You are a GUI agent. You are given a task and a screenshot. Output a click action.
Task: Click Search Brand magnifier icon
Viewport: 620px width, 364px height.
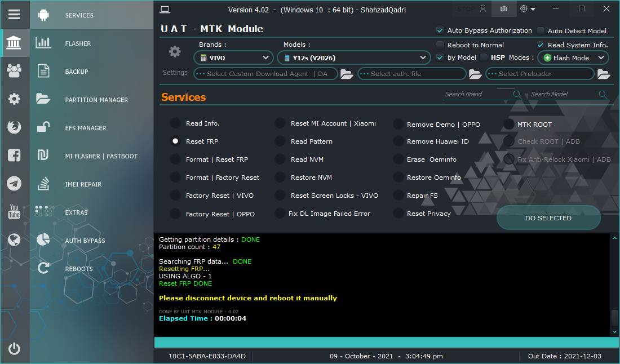point(517,94)
